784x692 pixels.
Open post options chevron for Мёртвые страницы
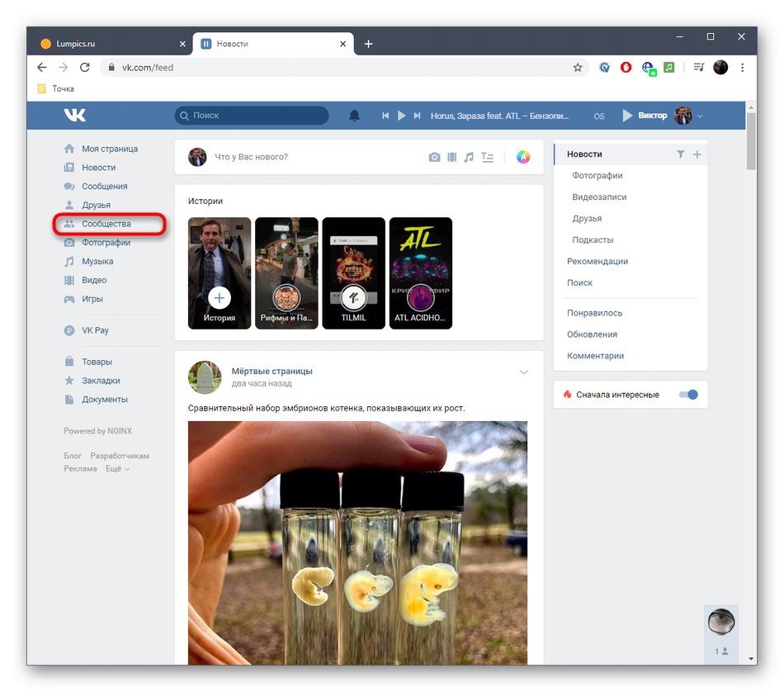coord(523,372)
